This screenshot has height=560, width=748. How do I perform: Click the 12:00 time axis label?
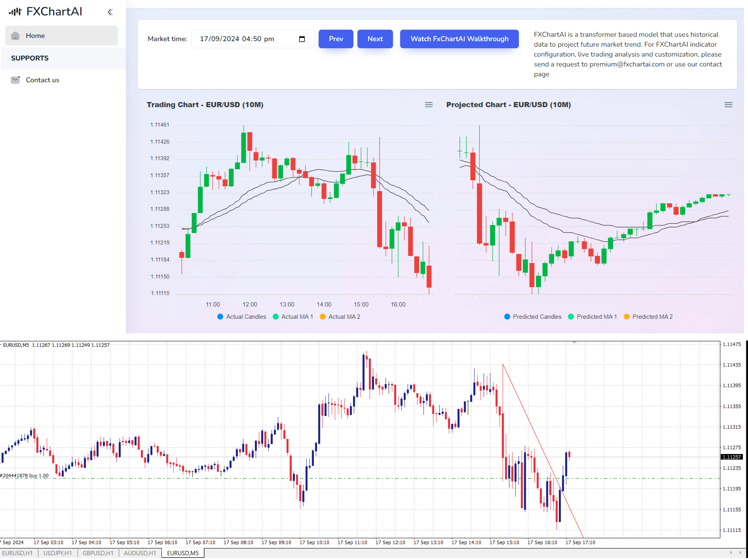[250, 305]
